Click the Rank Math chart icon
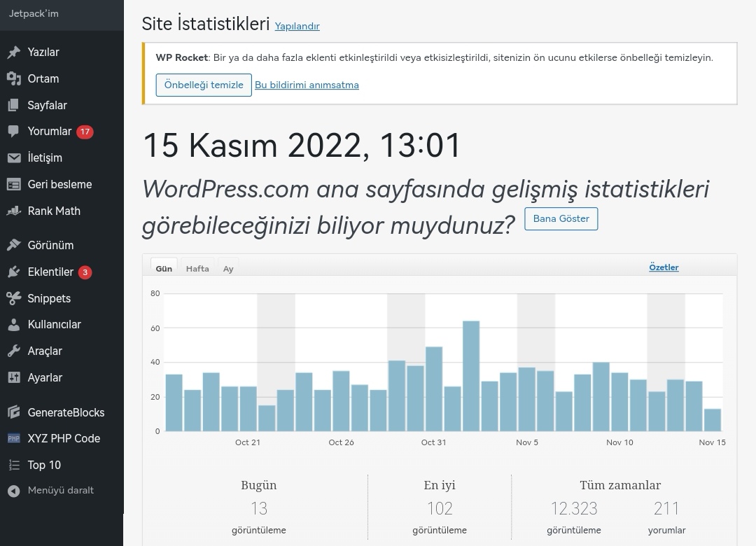Screen dimensions: 756x546 click(x=14, y=211)
